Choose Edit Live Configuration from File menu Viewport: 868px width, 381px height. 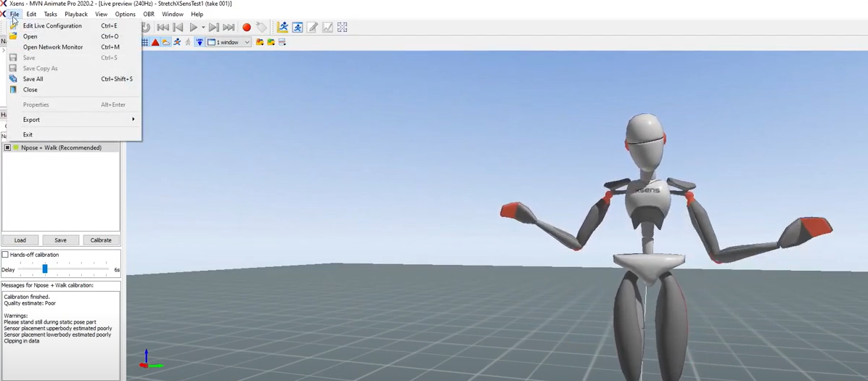coord(74,26)
